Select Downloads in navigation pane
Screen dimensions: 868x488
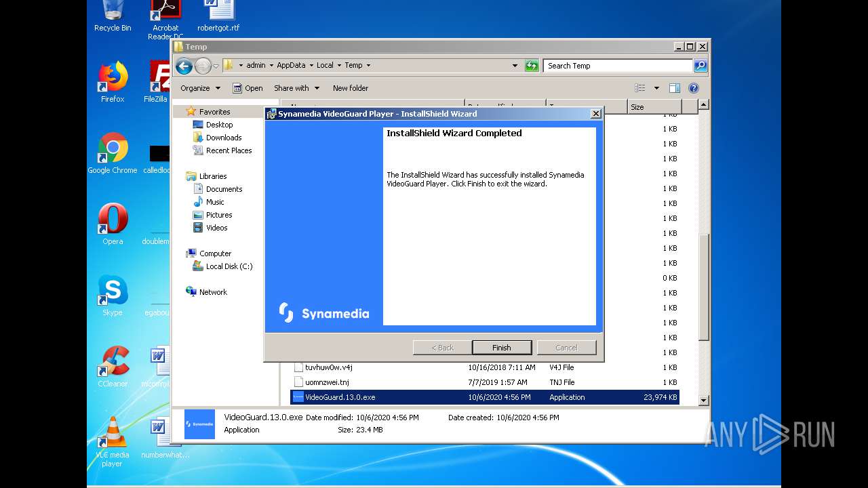pyautogui.click(x=224, y=138)
